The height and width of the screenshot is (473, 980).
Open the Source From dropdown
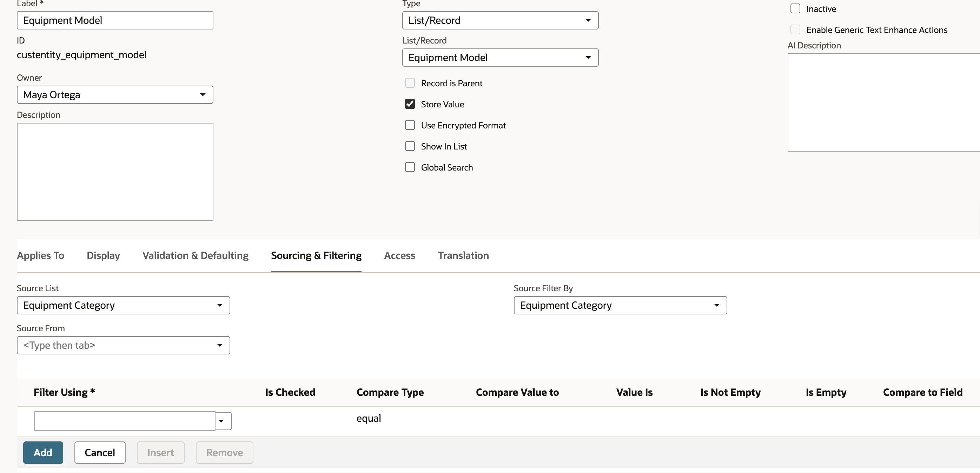[x=123, y=345]
